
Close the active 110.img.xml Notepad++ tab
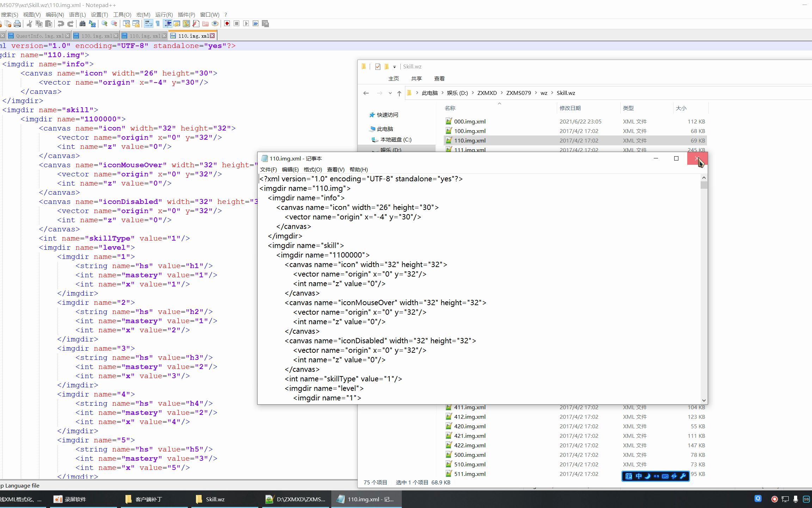click(x=212, y=36)
